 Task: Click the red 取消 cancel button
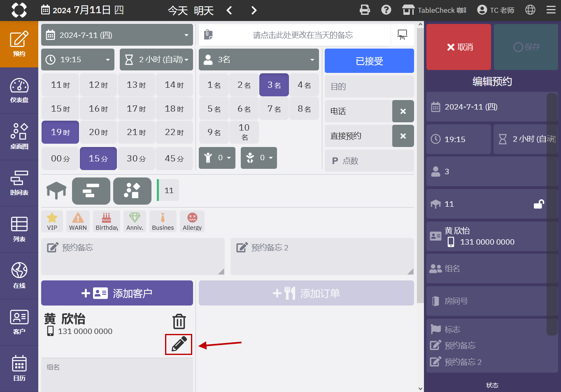pyautogui.click(x=459, y=47)
